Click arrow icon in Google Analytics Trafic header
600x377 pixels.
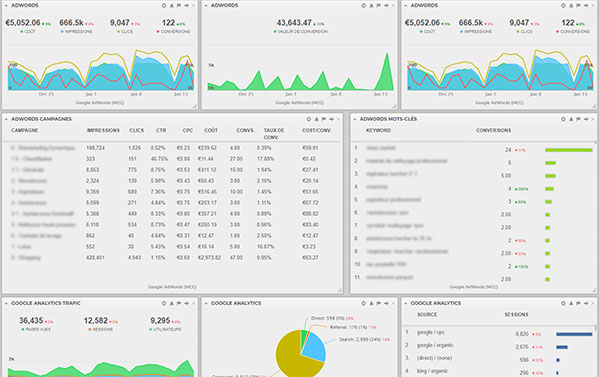click(x=186, y=304)
